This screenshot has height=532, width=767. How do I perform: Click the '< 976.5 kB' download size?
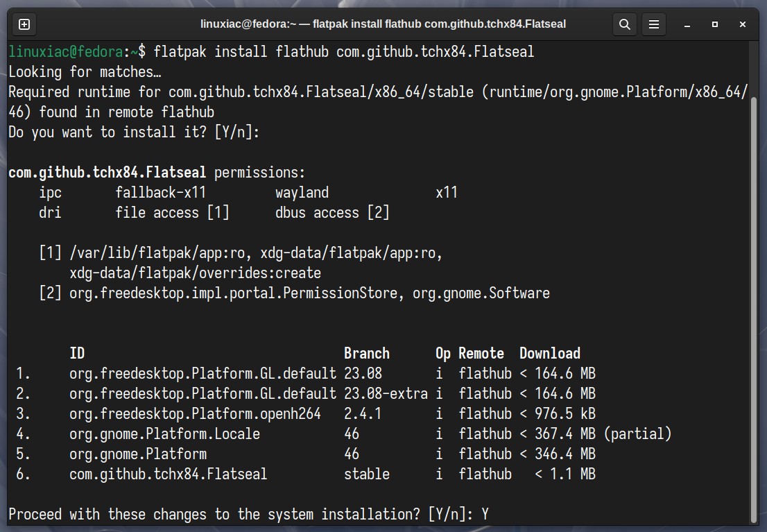(557, 413)
